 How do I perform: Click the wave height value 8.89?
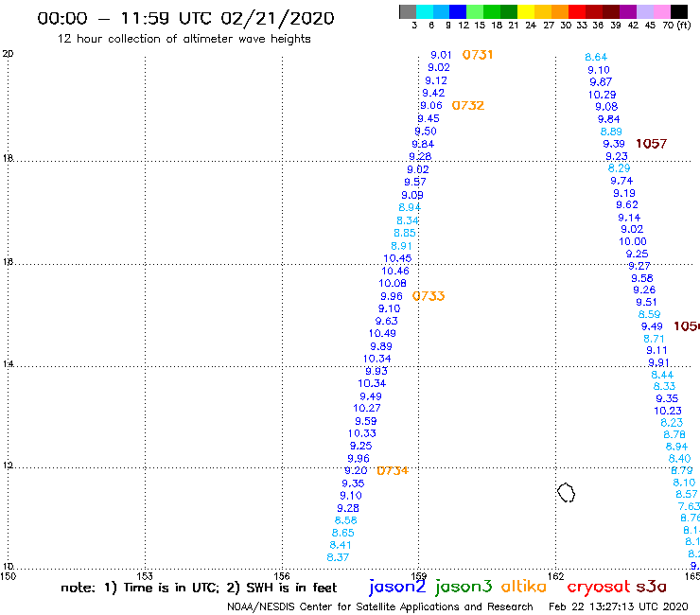tap(611, 132)
